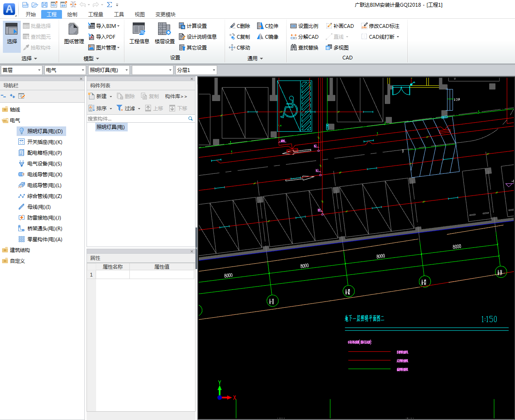The height and width of the screenshot is (420, 515).
Task: Close the 属性 properties panel
Action: tap(192, 251)
